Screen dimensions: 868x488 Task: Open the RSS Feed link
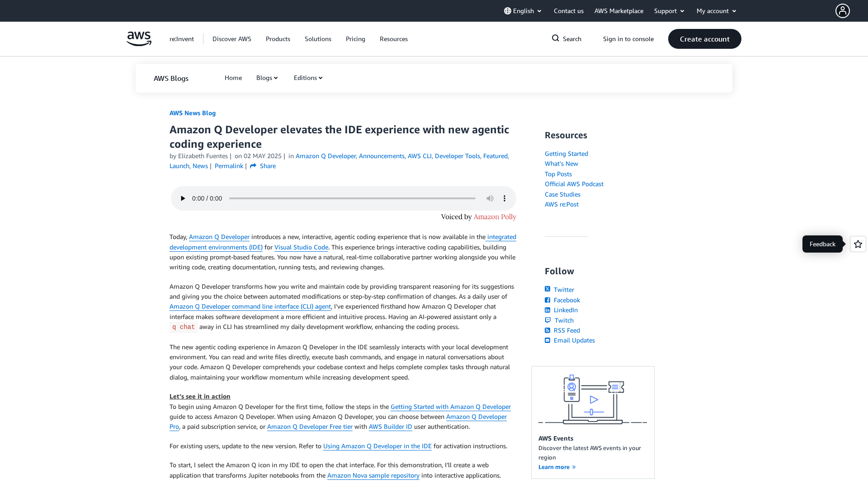(x=566, y=330)
